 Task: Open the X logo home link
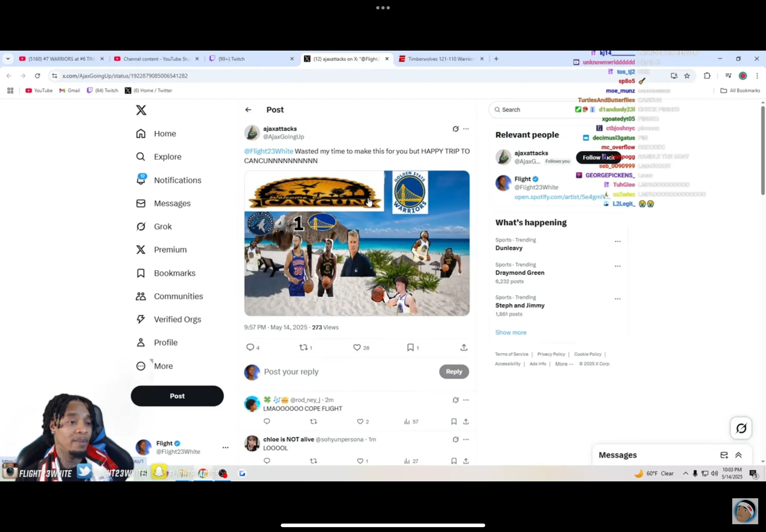coord(141,110)
